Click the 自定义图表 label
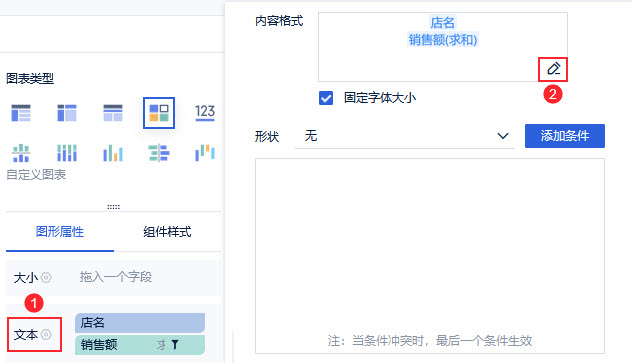This screenshot has height=363, width=632. tap(36, 175)
